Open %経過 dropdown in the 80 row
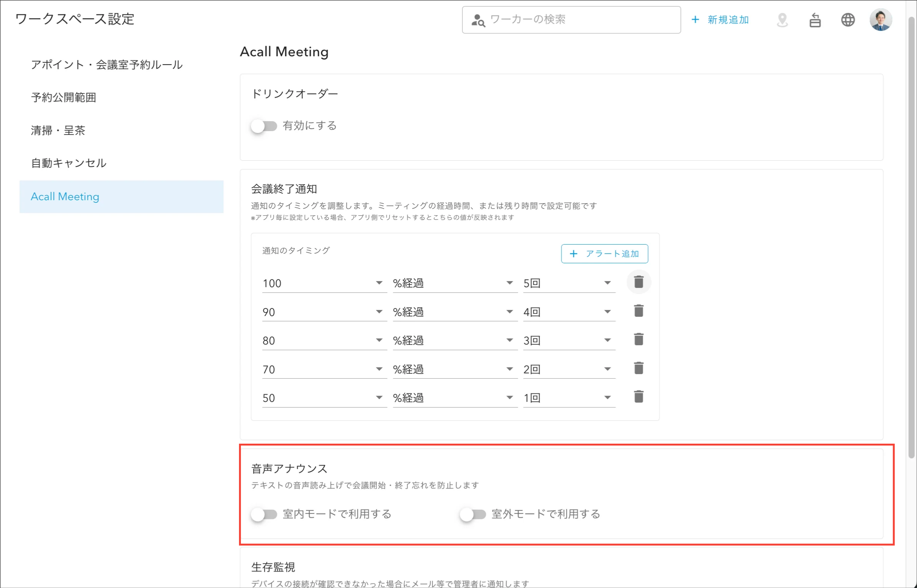 coord(455,340)
